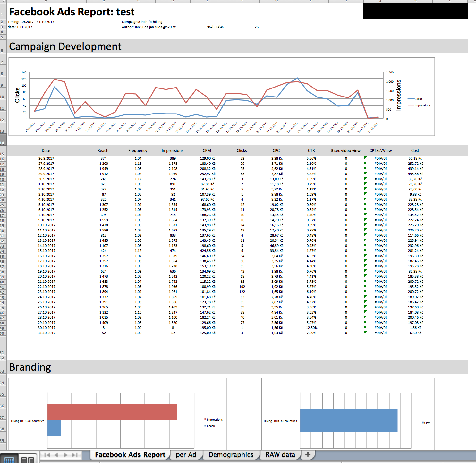
Task: Switch to Page Layout view icon
Action: tap(28, 460)
